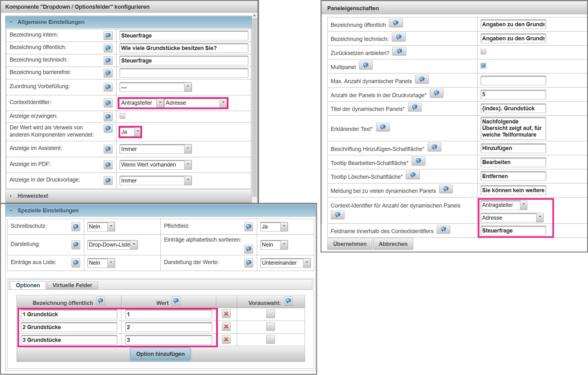
Task: Click help icon for Schreibschutz setting
Action: point(76,227)
